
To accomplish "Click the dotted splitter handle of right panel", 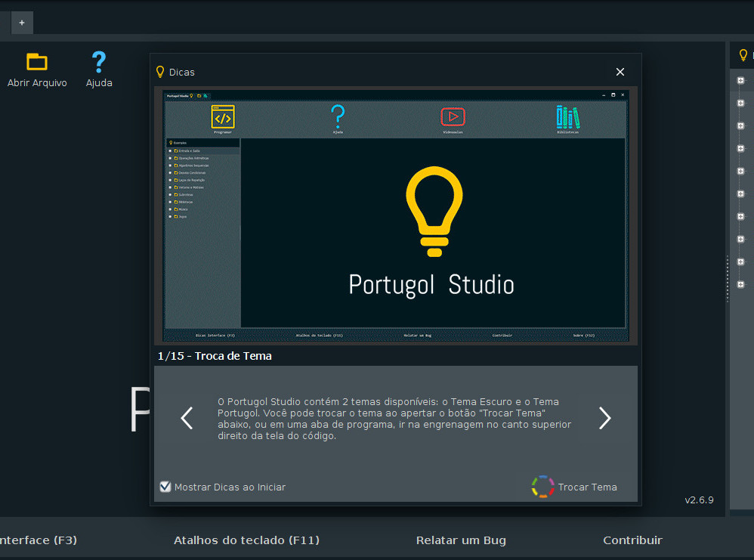I will [x=727, y=279].
